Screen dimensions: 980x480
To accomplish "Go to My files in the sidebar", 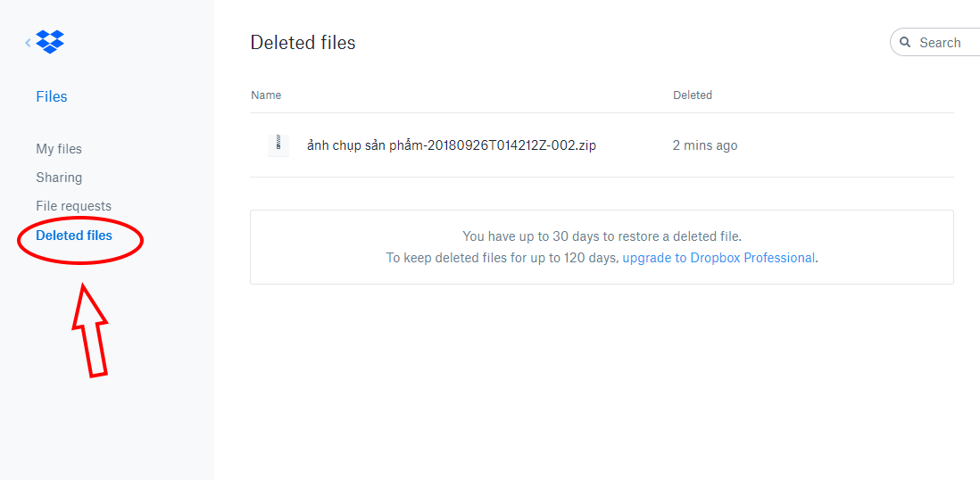I will click(x=59, y=149).
